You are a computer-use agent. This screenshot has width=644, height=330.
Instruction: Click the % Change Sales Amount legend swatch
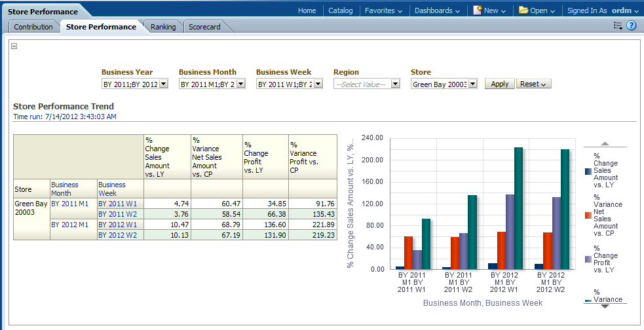(588, 171)
